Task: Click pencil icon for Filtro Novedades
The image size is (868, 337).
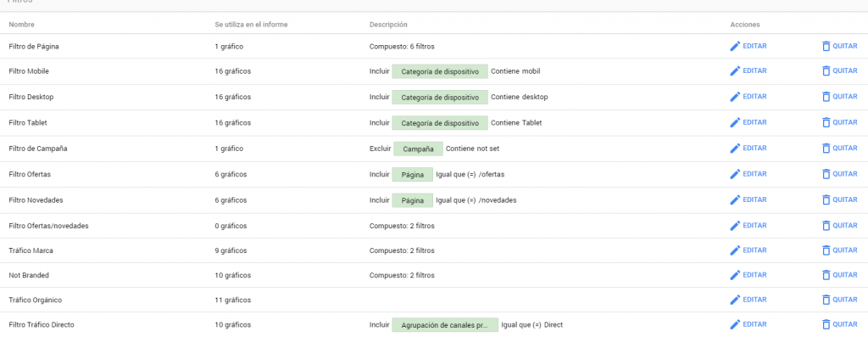Action: (x=735, y=199)
